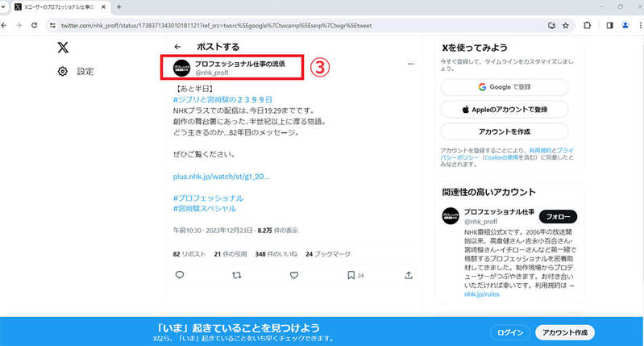Viewport: 644px width, 346px height.
Task: Open nhk.jp/rules link in bio
Action: pyautogui.click(x=482, y=294)
